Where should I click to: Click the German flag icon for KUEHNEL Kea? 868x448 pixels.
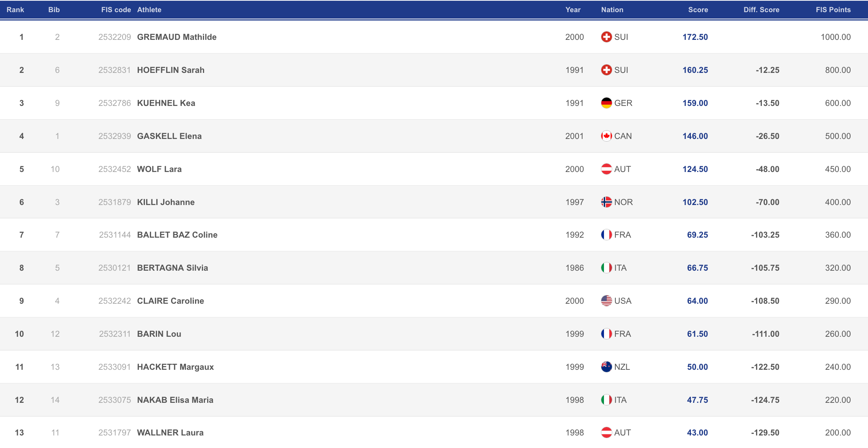tap(606, 103)
